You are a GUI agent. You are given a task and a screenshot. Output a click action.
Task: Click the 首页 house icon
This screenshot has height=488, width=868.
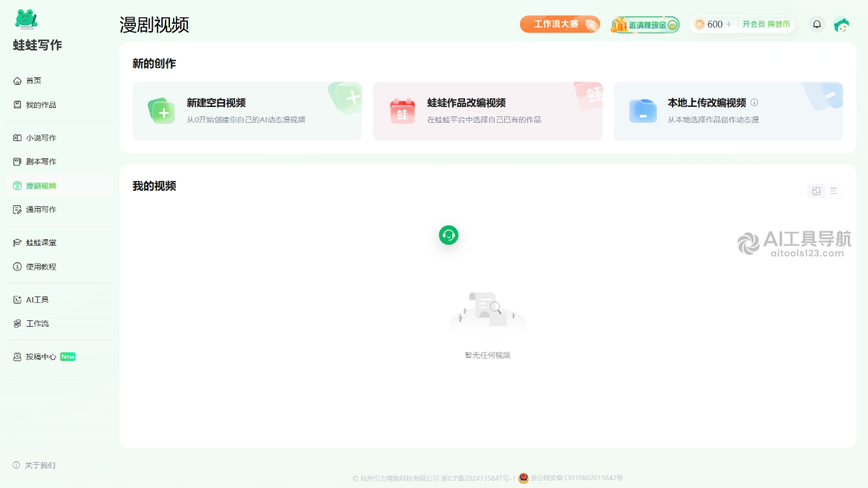click(17, 80)
